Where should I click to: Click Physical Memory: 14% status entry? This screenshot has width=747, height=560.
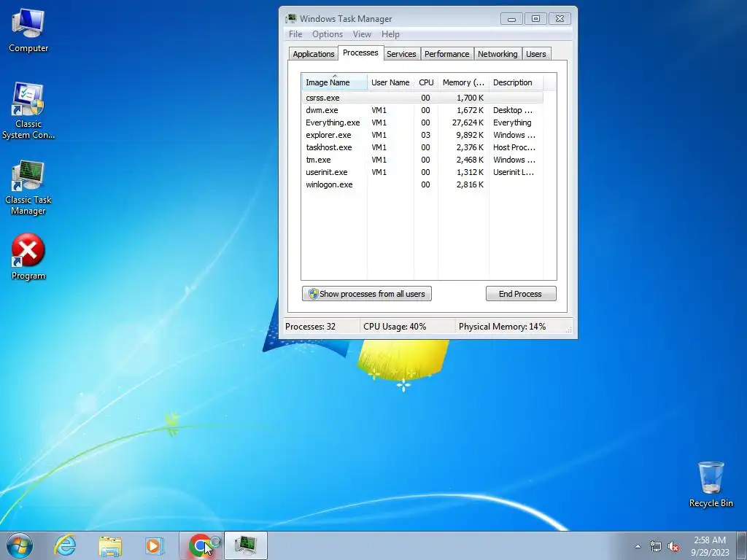pos(502,327)
